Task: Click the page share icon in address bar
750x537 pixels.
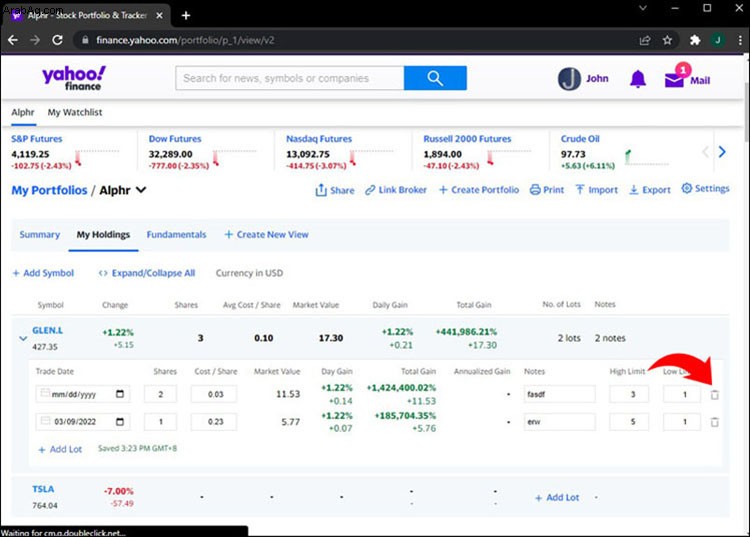Action: [645, 40]
